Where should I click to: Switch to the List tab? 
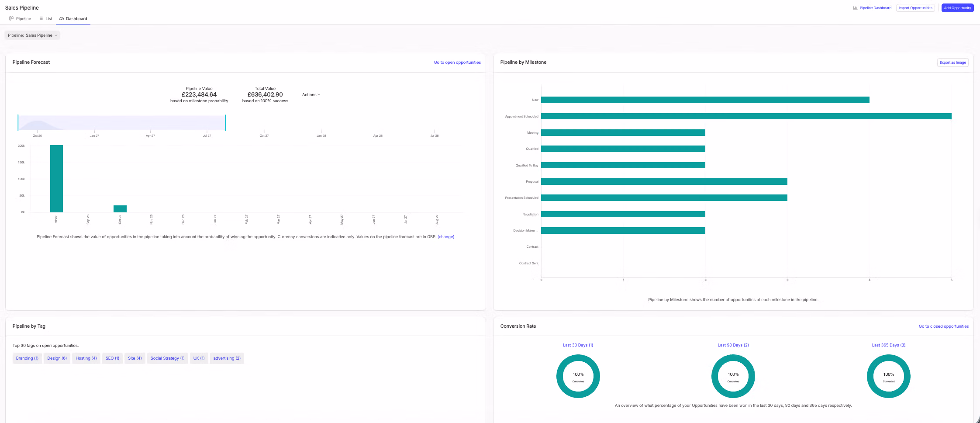point(45,19)
